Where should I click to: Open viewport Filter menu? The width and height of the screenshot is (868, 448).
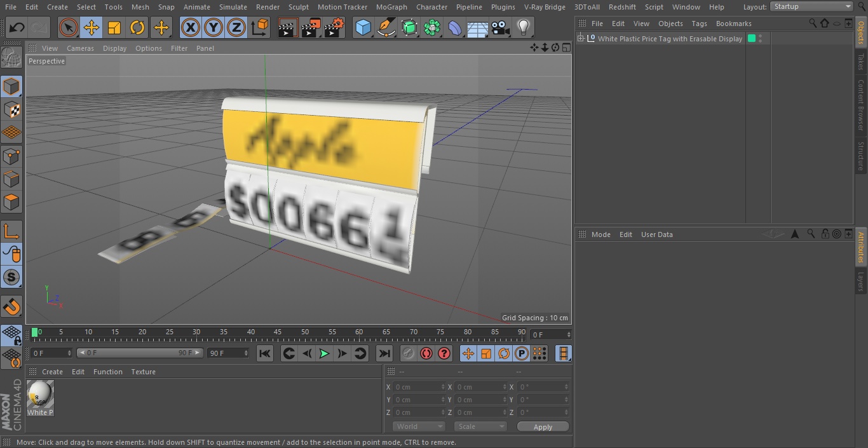[x=179, y=48]
